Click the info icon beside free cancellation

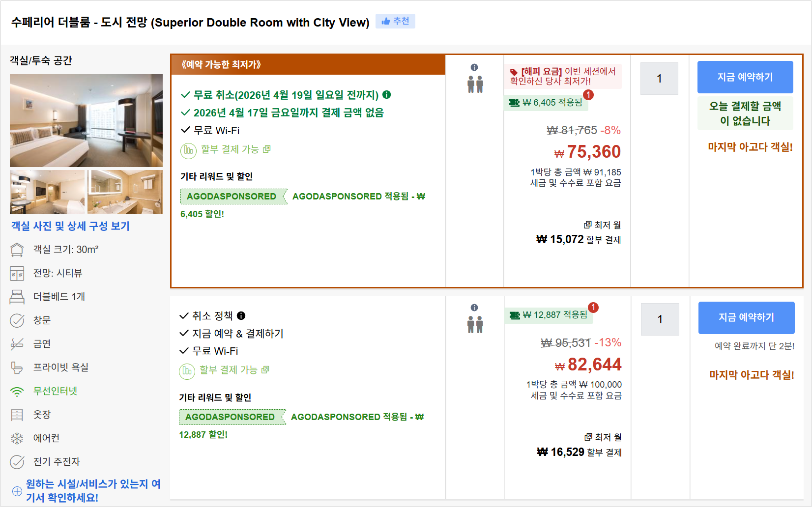387,95
